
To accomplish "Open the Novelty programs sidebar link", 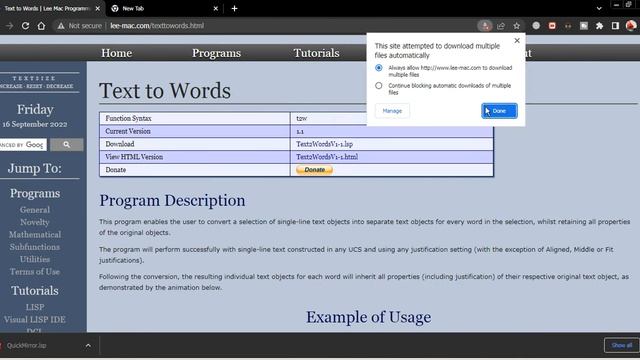I will 35,222.
